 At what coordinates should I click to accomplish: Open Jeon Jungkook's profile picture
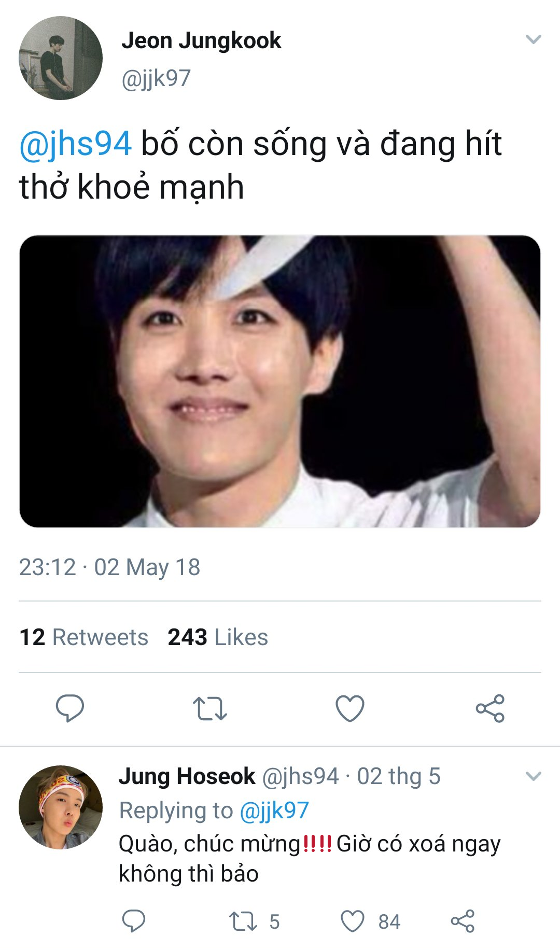click(61, 58)
